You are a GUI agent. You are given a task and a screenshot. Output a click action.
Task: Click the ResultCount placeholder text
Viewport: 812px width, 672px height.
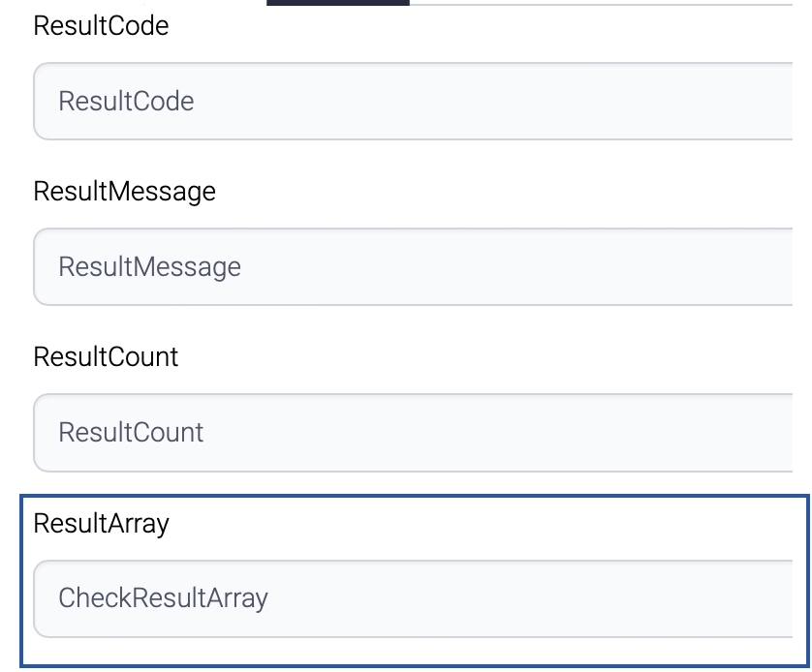131,432
